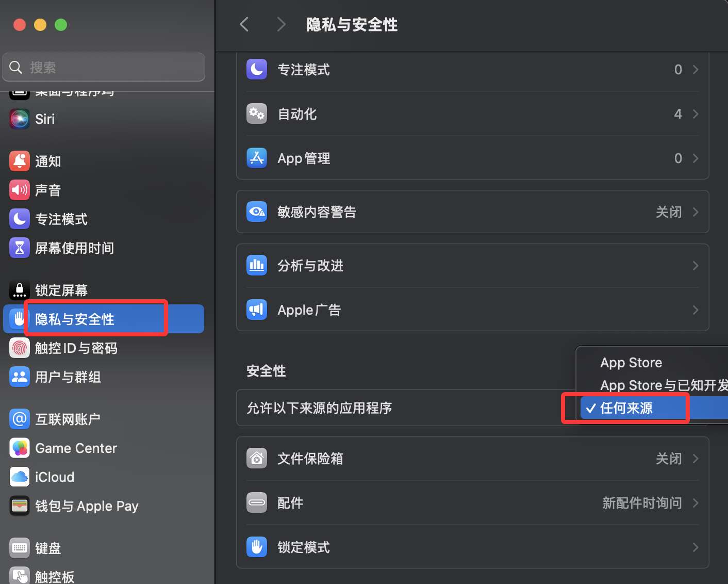Select the iCloud cloud icon
The width and height of the screenshot is (728, 584).
[20, 477]
